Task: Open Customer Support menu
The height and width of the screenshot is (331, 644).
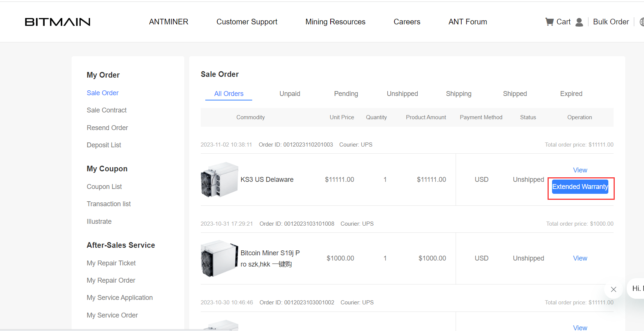Action: coord(247,22)
